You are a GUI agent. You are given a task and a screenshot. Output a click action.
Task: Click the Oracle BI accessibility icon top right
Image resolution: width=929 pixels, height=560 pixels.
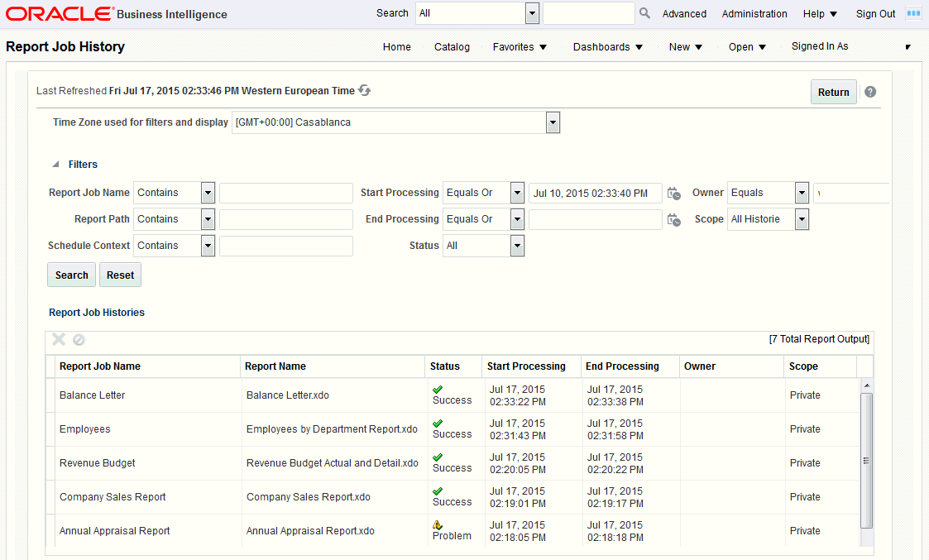click(913, 13)
